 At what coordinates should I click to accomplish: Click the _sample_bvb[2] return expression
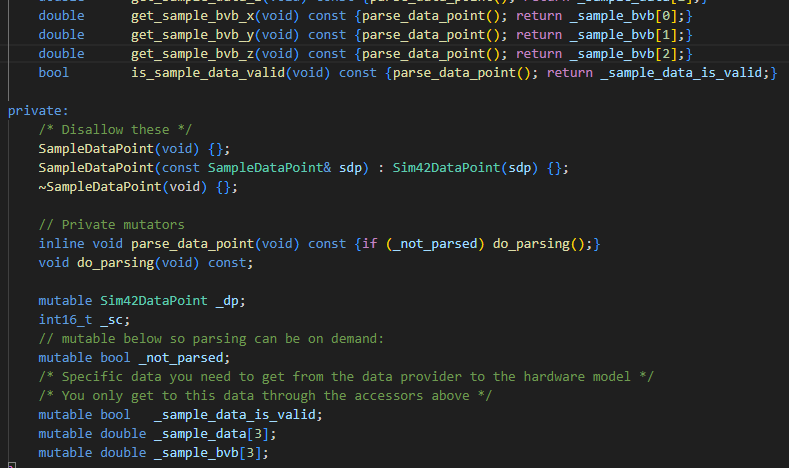pyautogui.click(x=623, y=54)
